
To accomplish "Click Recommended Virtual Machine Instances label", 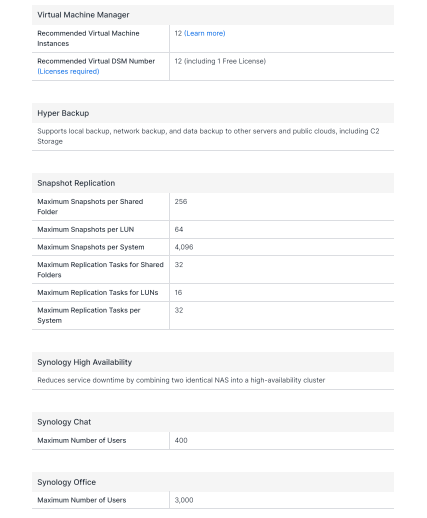I will (x=88, y=38).
